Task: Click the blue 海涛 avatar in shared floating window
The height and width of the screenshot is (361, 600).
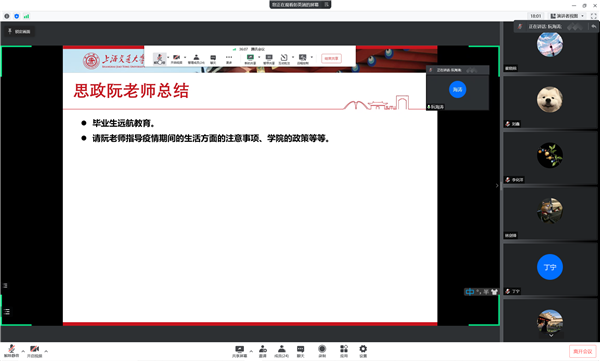Action: [x=457, y=90]
